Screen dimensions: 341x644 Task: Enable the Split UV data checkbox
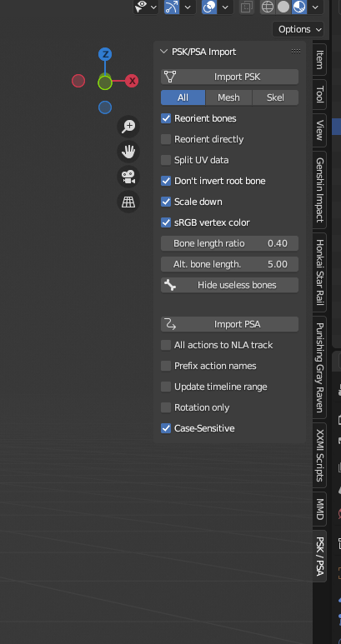click(x=166, y=160)
